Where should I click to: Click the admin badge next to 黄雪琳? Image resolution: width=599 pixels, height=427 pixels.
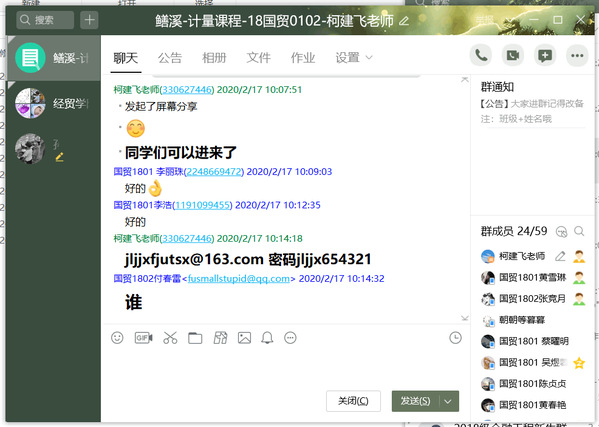(x=579, y=278)
